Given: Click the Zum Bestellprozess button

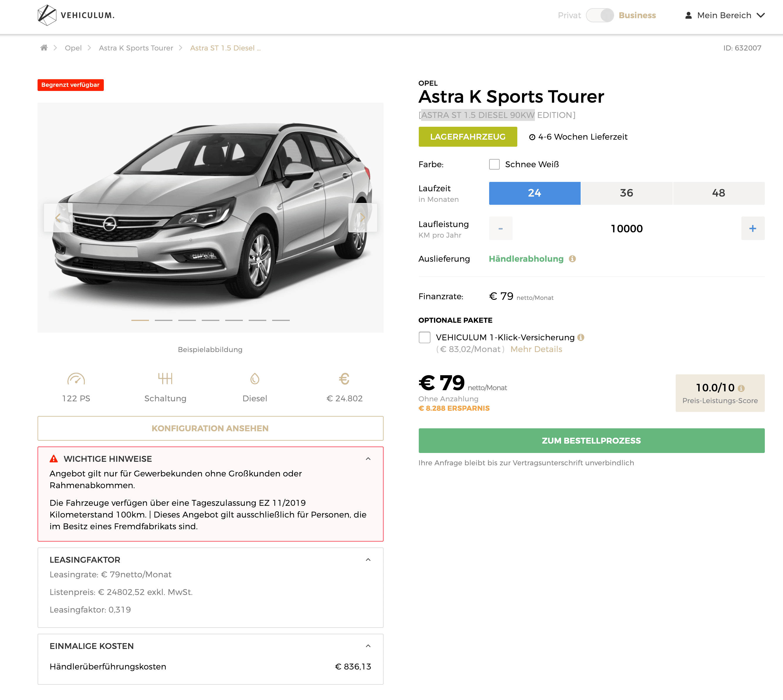Looking at the screenshot, I should (x=591, y=440).
